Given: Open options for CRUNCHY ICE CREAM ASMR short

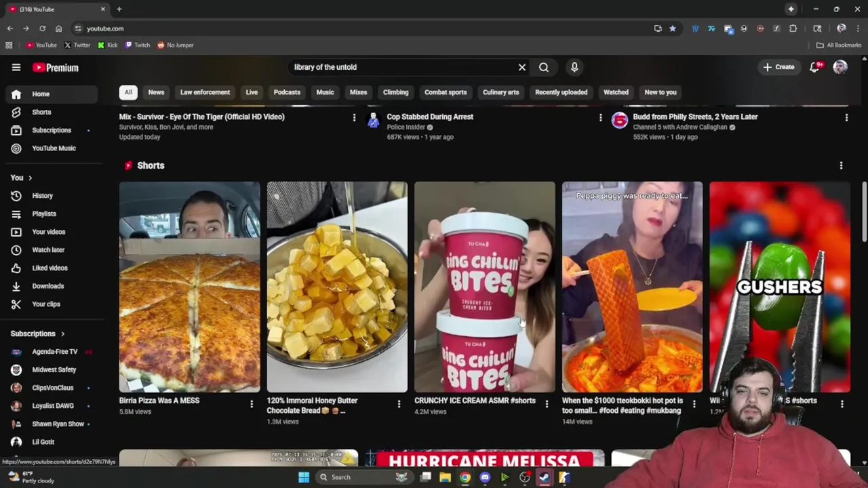Looking at the screenshot, I should pos(547,404).
